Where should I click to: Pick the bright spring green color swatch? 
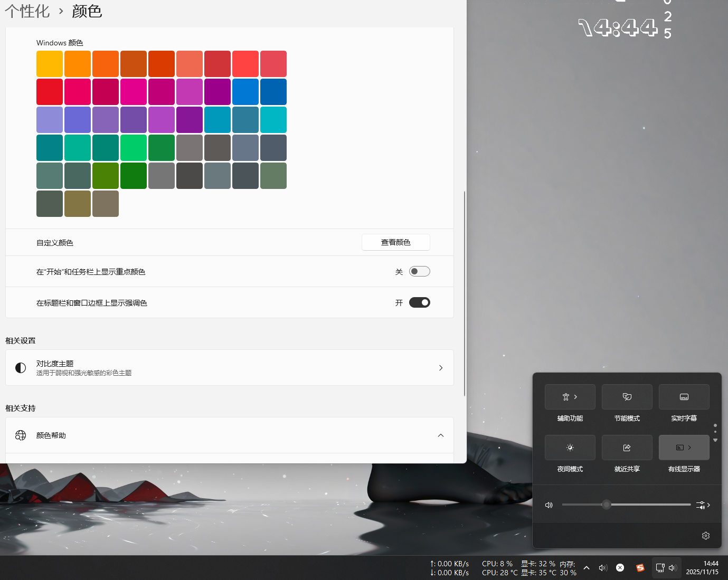click(x=134, y=148)
